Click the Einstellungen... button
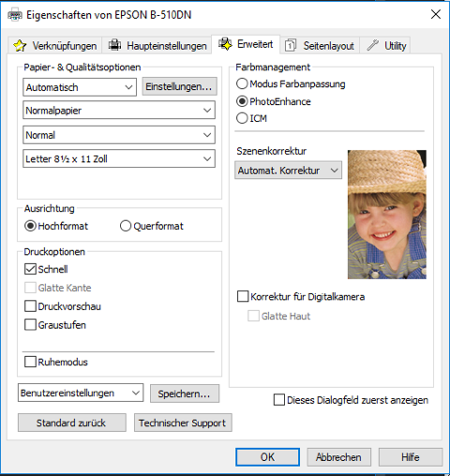 180,86
